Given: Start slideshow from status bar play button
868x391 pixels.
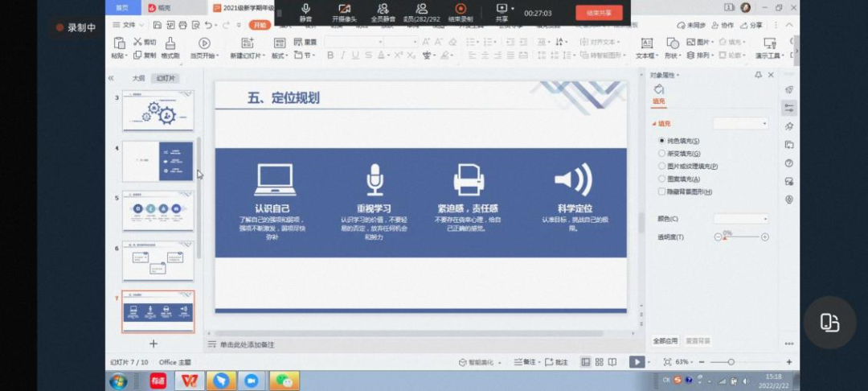Looking at the screenshot, I should (637, 362).
